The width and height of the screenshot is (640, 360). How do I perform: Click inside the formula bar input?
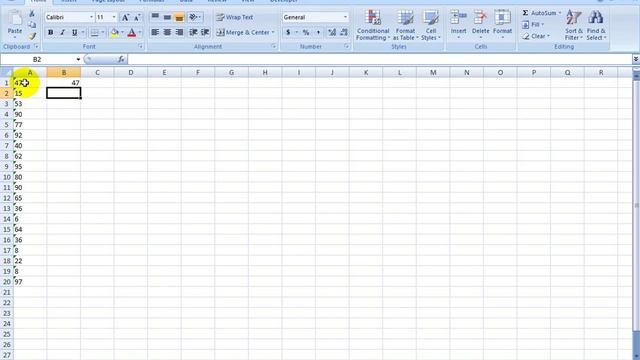[380, 60]
